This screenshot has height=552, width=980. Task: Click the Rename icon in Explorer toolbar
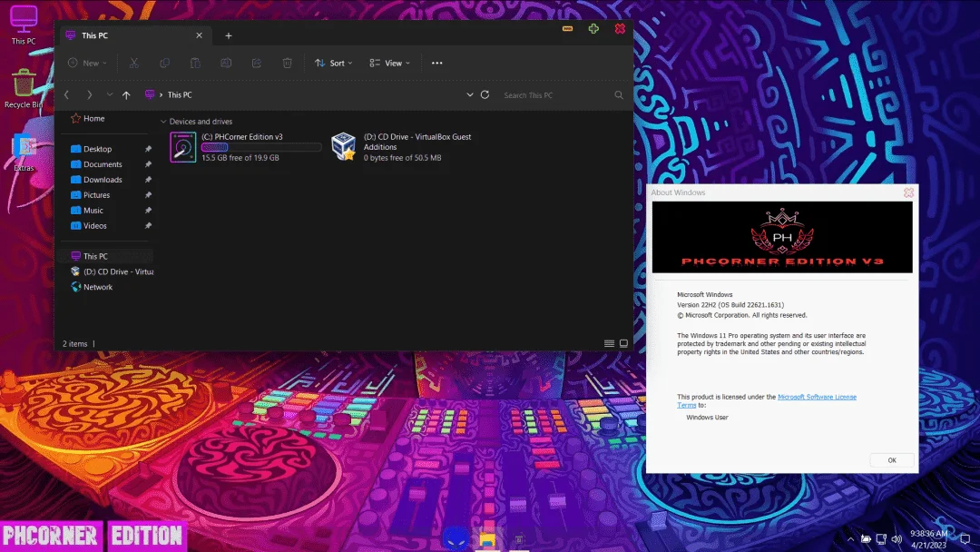pos(226,64)
